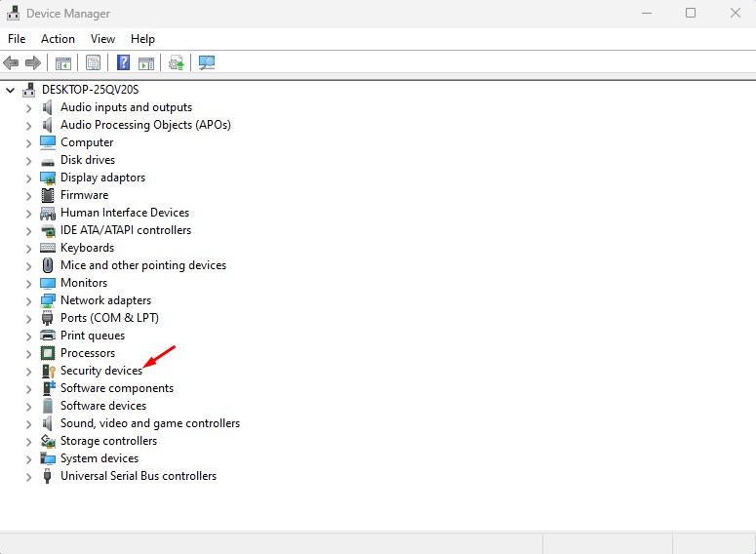Select the Computer category label

[x=87, y=142]
